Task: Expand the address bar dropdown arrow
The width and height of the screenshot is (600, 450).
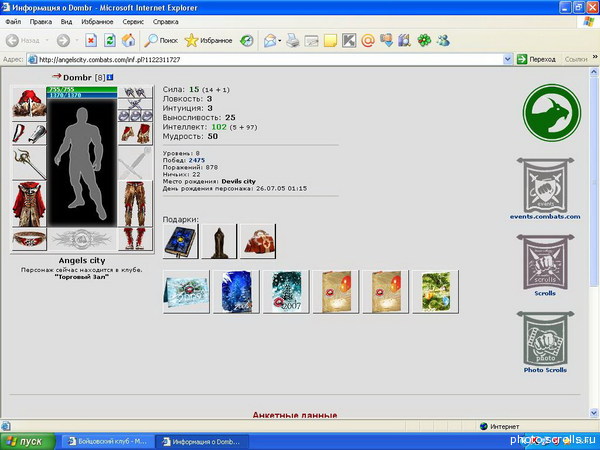Action: [507, 60]
